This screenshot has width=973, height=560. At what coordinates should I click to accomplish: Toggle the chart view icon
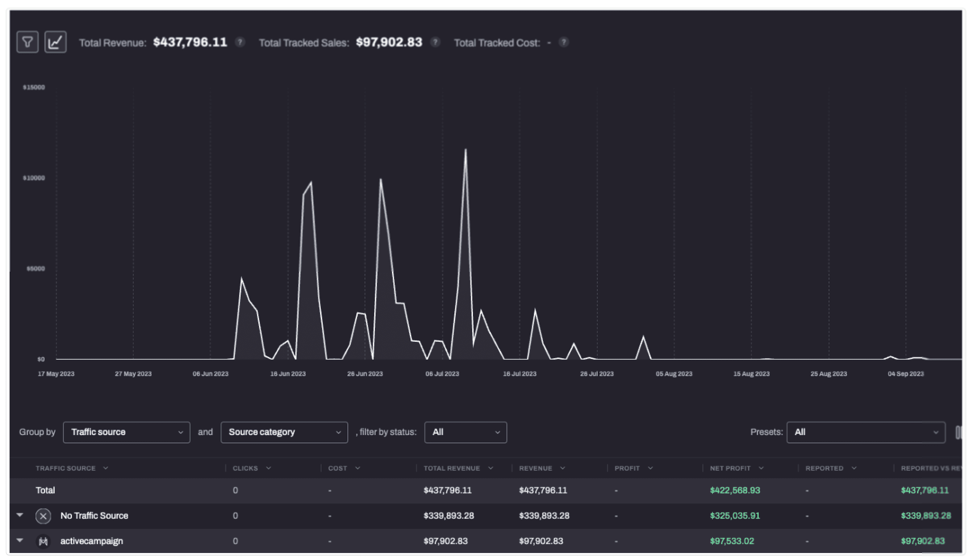tap(55, 42)
